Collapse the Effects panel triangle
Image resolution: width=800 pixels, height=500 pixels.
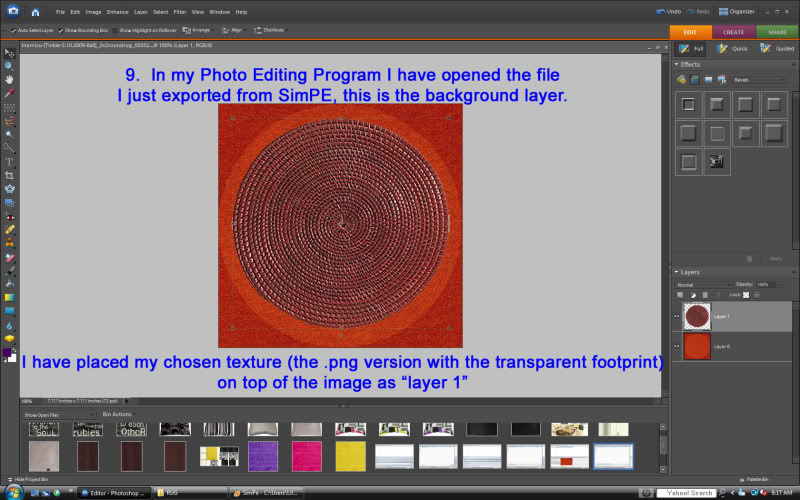click(x=677, y=64)
